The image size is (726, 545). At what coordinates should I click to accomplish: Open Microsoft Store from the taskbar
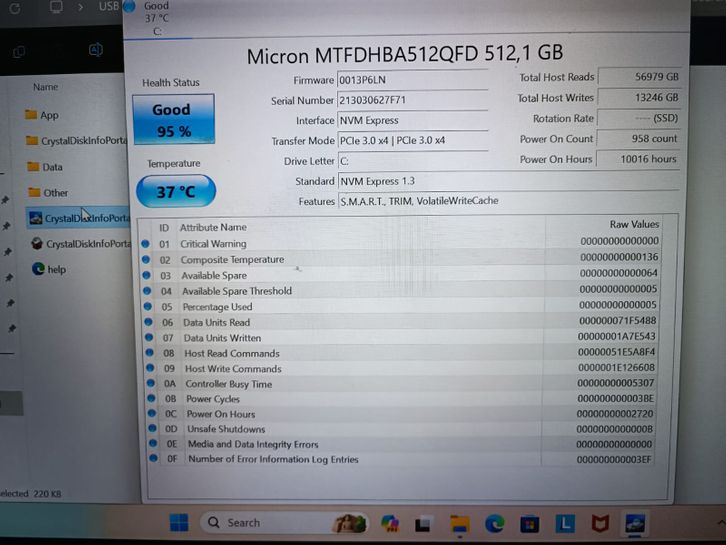(530, 524)
